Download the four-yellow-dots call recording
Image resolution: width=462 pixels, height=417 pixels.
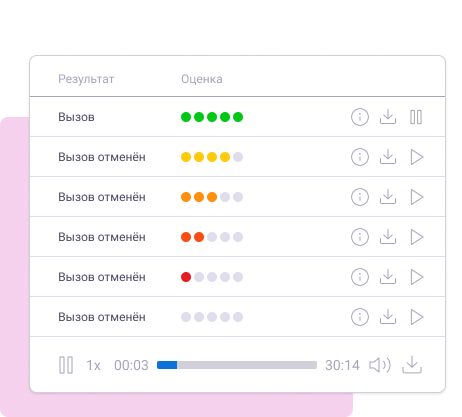(x=388, y=157)
